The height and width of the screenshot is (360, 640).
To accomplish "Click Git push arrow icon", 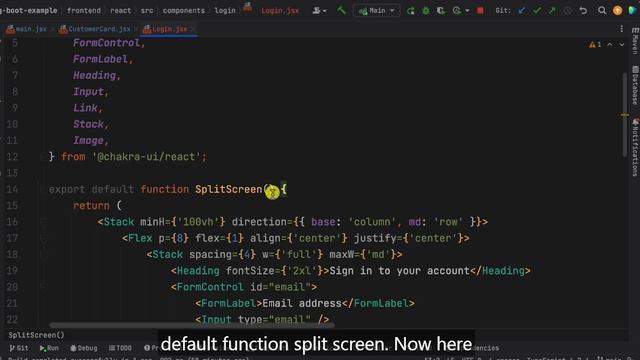I will 552,11.
